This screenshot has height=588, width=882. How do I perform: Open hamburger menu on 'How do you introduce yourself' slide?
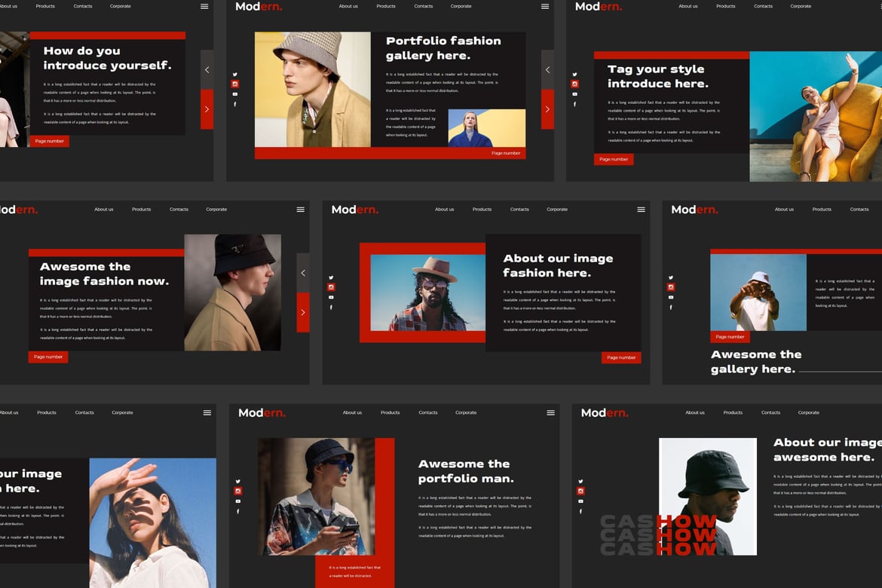(x=204, y=6)
